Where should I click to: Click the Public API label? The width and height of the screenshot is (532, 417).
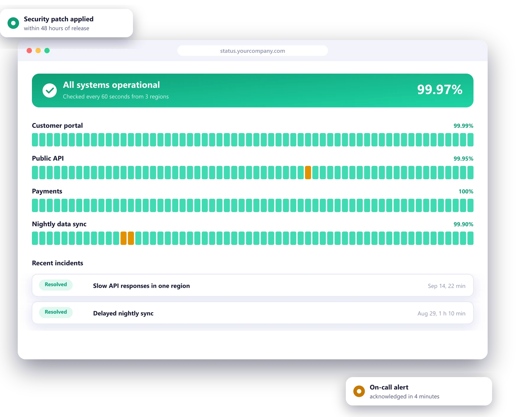(48, 158)
